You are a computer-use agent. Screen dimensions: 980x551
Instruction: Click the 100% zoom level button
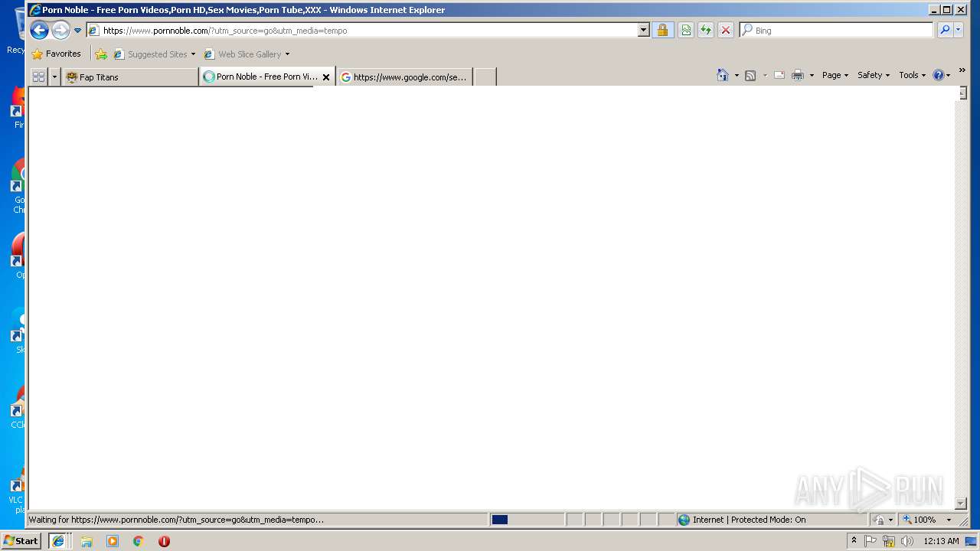pos(920,520)
